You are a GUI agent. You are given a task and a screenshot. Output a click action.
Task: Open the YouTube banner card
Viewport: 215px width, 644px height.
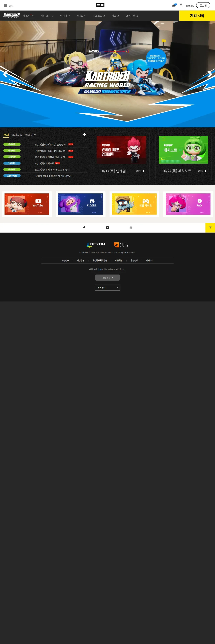tap(27, 204)
